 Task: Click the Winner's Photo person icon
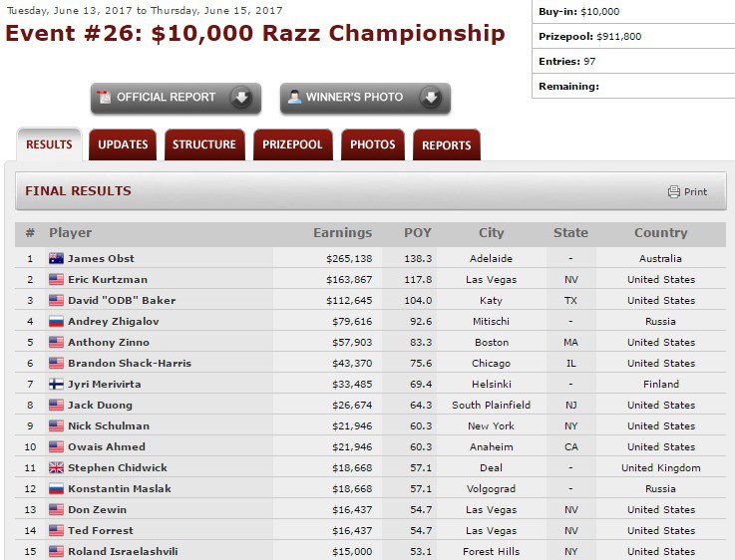click(294, 98)
